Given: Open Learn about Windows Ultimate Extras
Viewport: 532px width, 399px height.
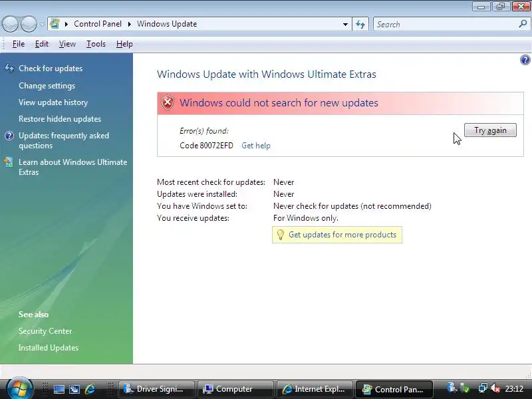Looking at the screenshot, I should pos(73,167).
